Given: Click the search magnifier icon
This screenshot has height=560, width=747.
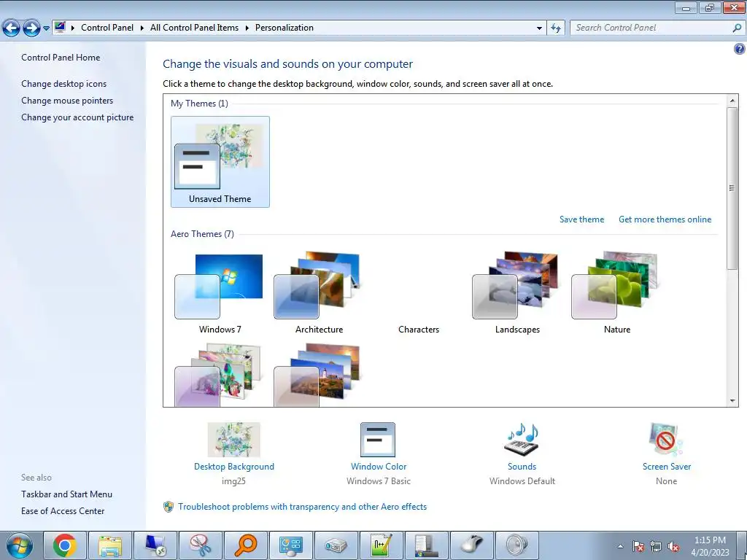Looking at the screenshot, I should 737,28.
